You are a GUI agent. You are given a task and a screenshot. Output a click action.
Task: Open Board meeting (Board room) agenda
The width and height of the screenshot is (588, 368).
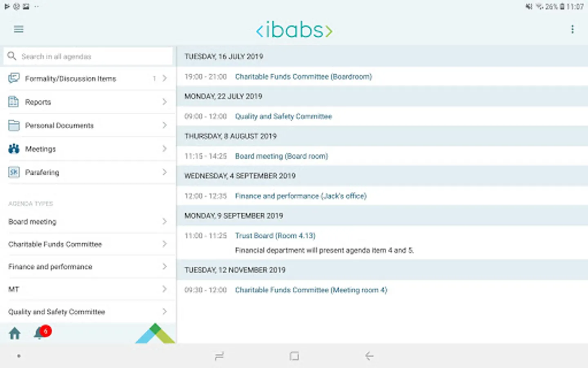coord(281,156)
